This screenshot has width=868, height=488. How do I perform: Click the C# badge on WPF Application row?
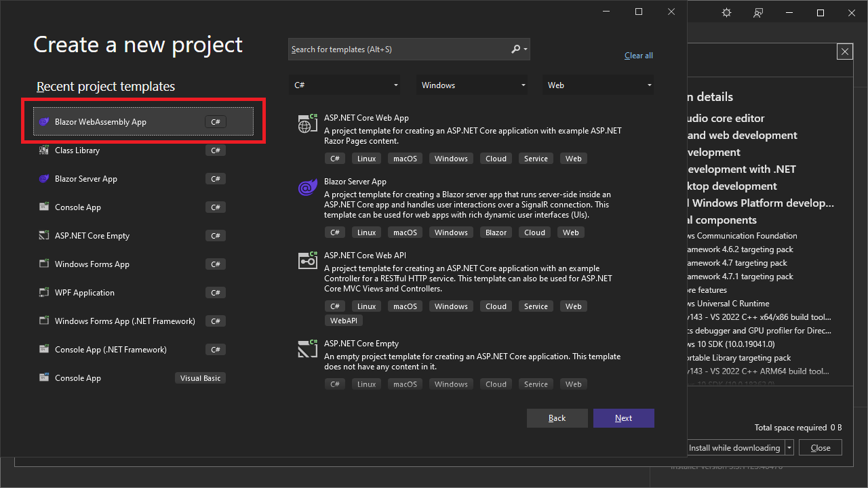click(216, 293)
